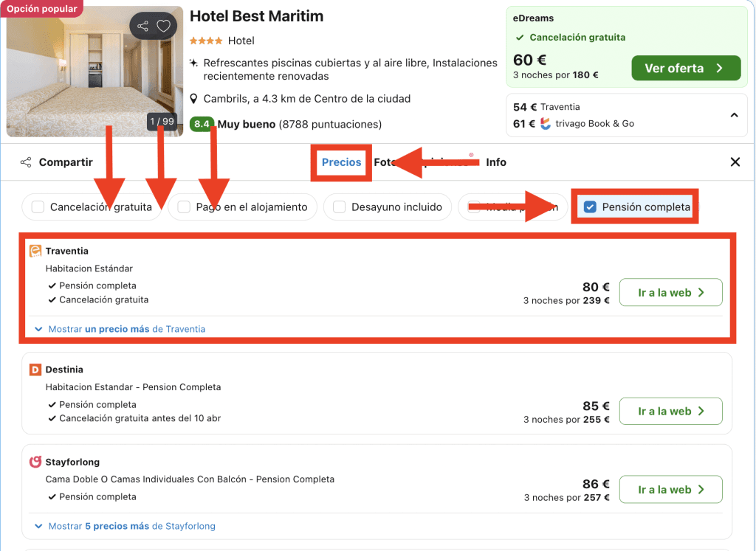The width and height of the screenshot is (756, 551).
Task: Click the share icon on hotel photo
Action: 143,27
